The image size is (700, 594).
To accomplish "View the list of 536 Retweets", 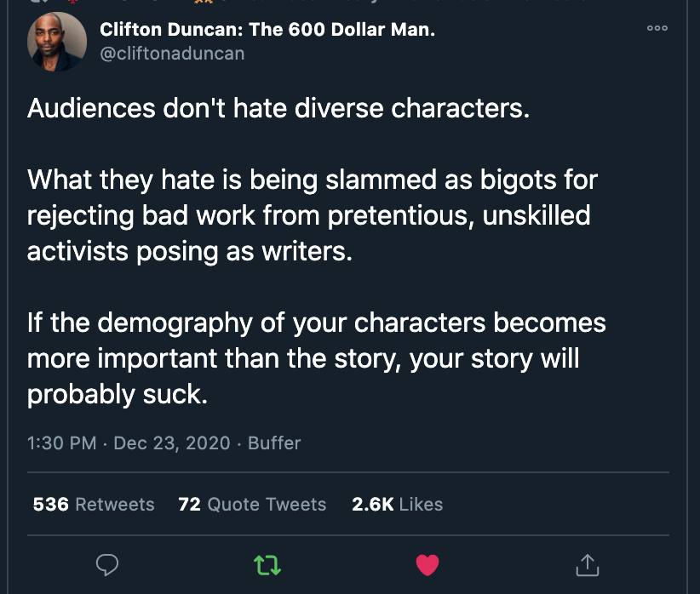I will [93, 504].
